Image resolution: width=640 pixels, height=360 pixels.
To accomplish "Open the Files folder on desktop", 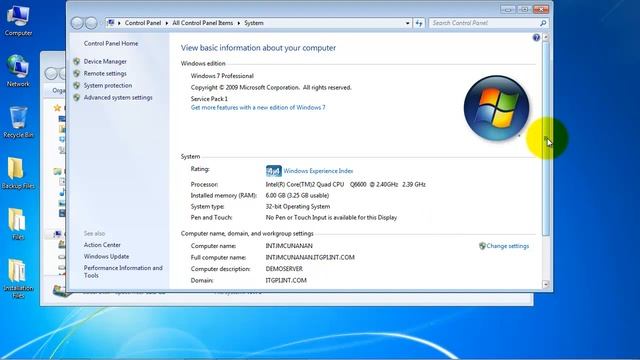I will click(18, 224).
